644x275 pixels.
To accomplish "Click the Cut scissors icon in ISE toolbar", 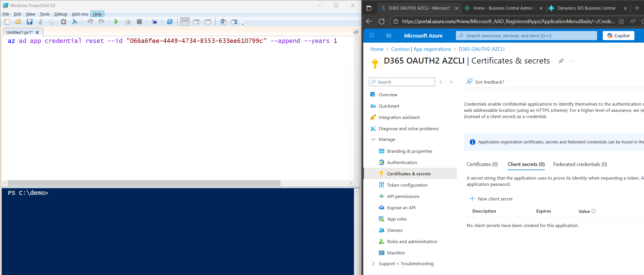I will click(x=41, y=22).
